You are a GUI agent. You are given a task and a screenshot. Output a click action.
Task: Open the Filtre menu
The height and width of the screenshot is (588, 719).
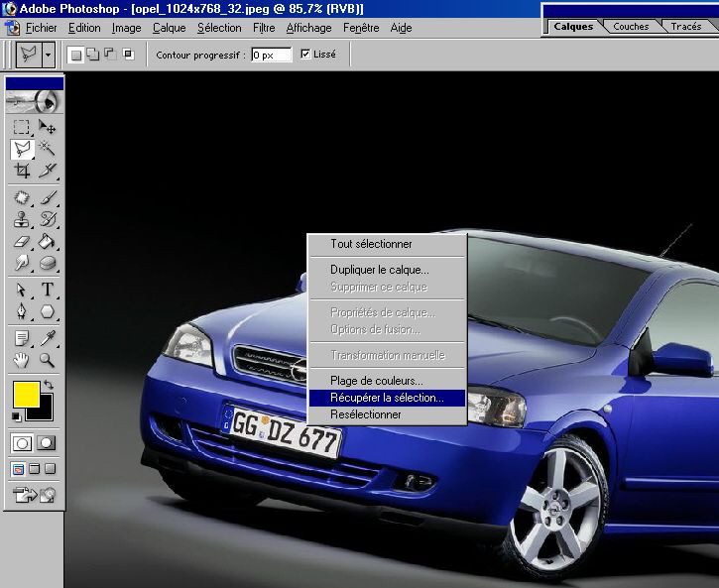pos(264,28)
